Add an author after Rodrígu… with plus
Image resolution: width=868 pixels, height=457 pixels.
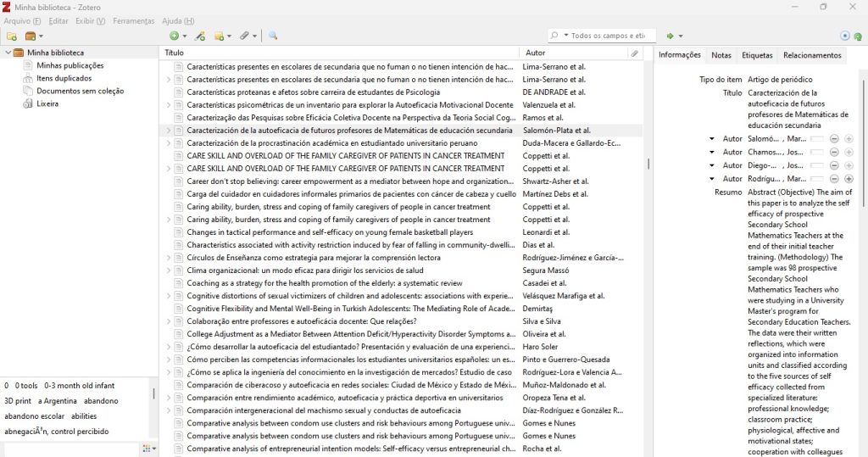(849, 179)
